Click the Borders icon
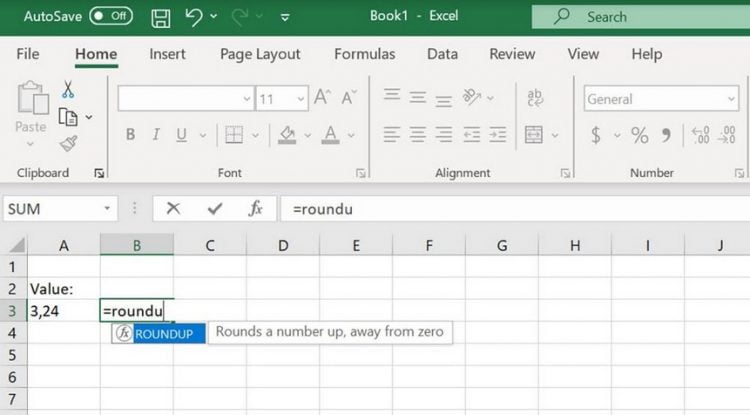The height and width of the screenshot is (415, 750). pos(234,135)
